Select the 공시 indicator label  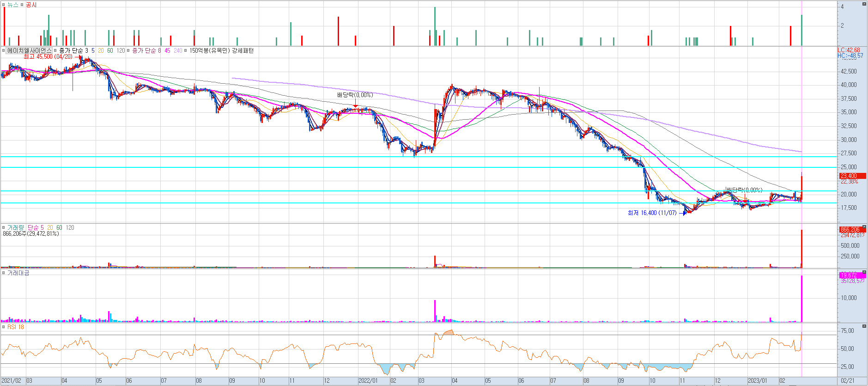(31, 5)
